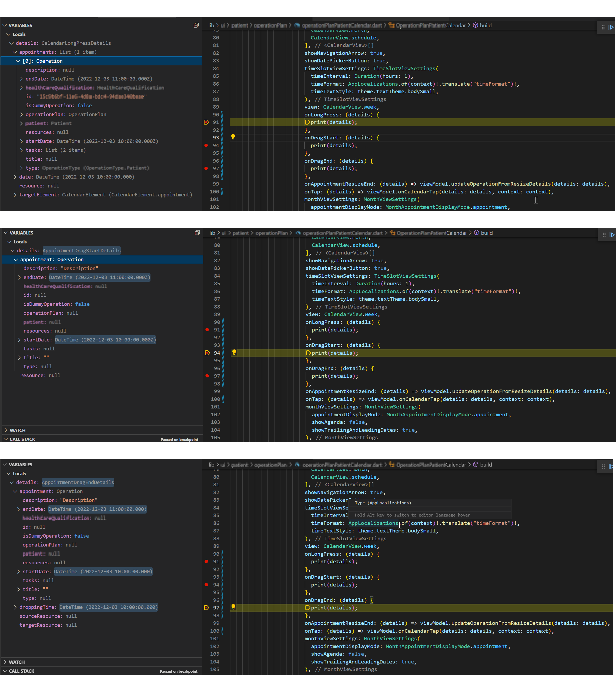
Task: Collapse the appointment: Operation row in middle panel
Action: pyautogui.click(x=16, y=260)
